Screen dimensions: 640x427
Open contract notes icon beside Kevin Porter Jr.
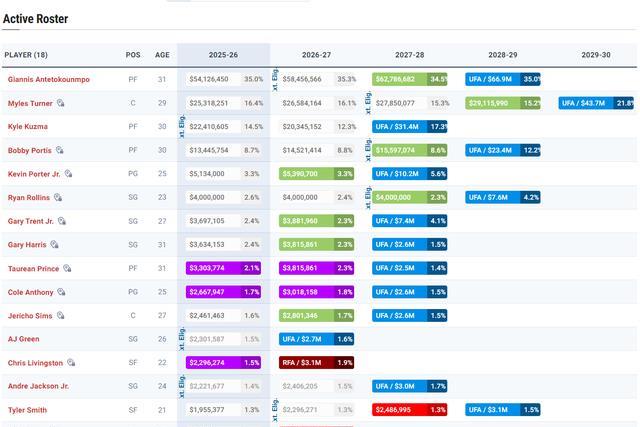point(68,174)
